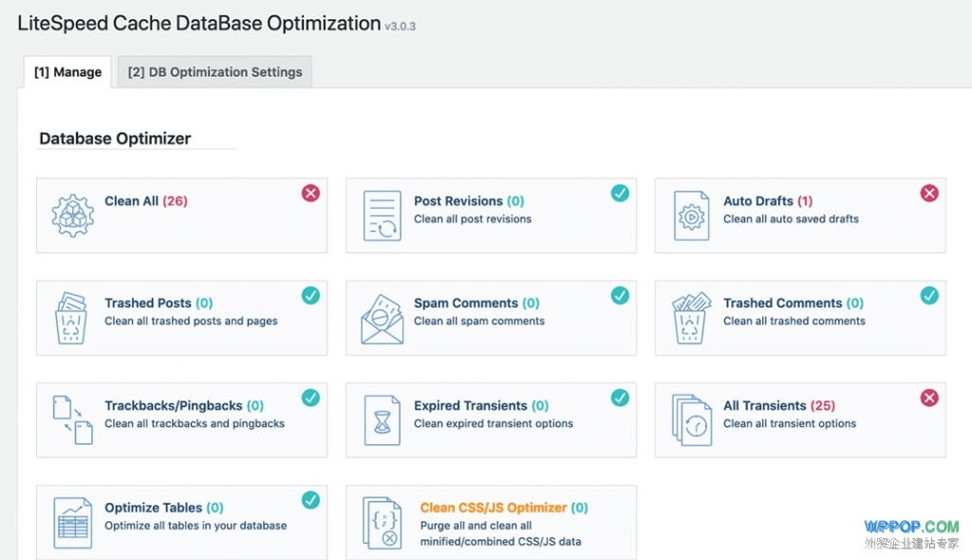This screenshot has width=972, height=560.
Task: Click the Optimize Tables spreadsheet icon
Action: (x=72, y=522)
